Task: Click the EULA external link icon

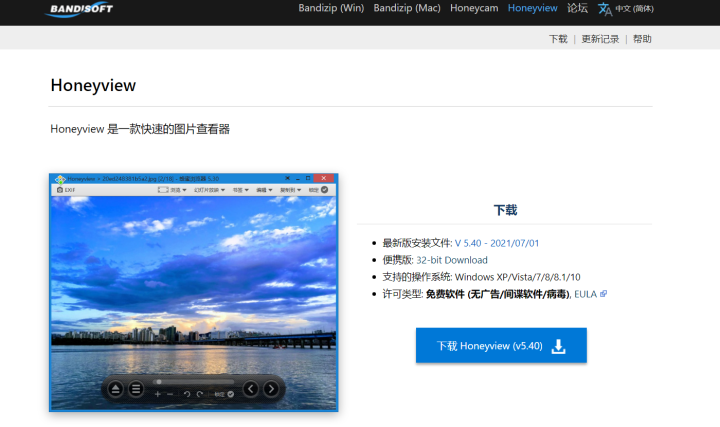Action: (x=603, y=294)
